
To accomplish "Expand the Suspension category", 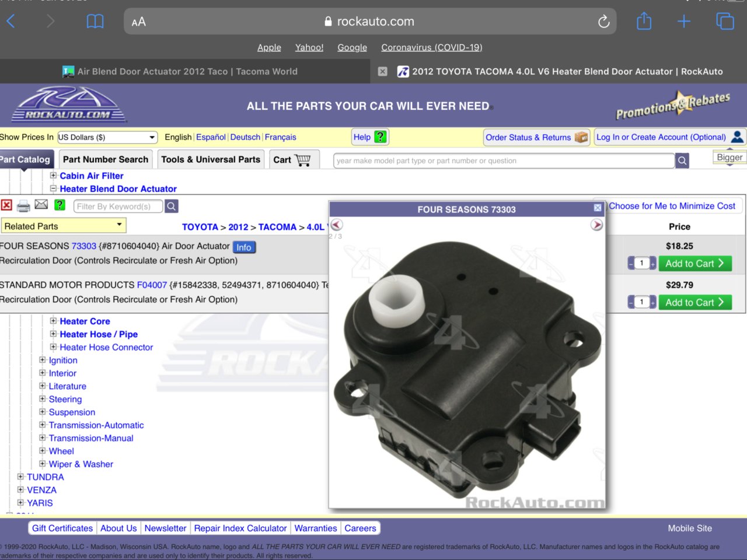I will click(x=42, y=411).
